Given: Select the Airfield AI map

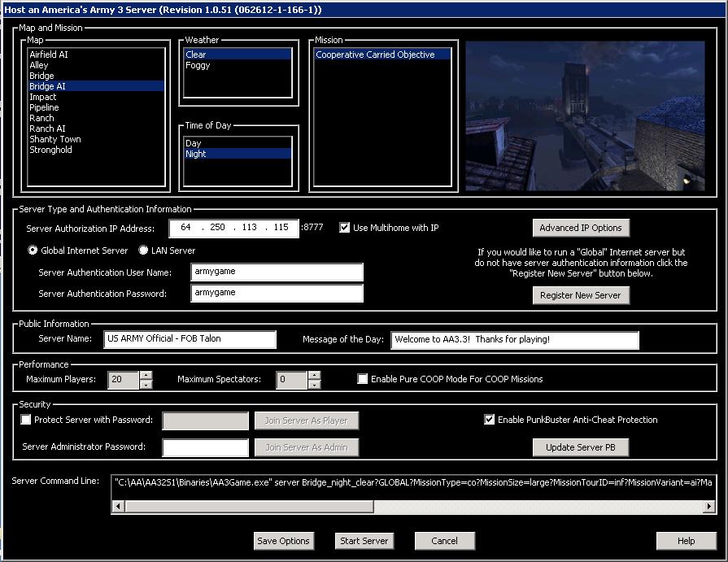Looking at the screenshot, I should pos(96,54).
